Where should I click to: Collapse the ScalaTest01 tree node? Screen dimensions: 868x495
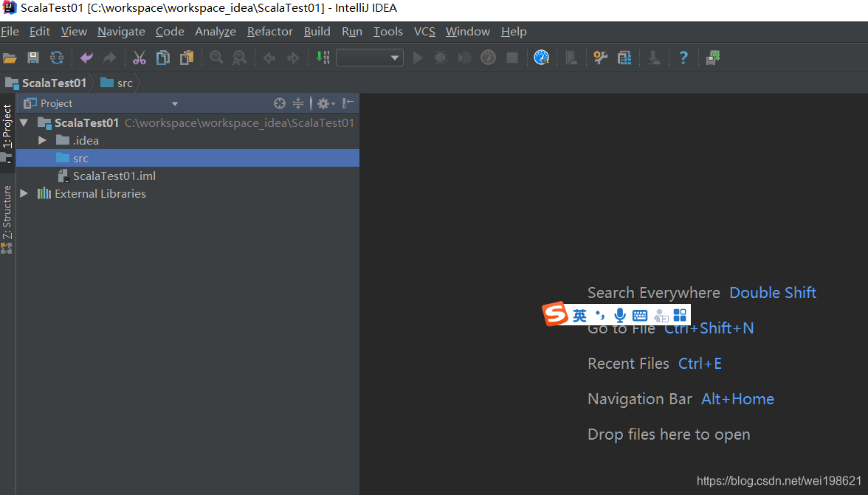point(23,122)
